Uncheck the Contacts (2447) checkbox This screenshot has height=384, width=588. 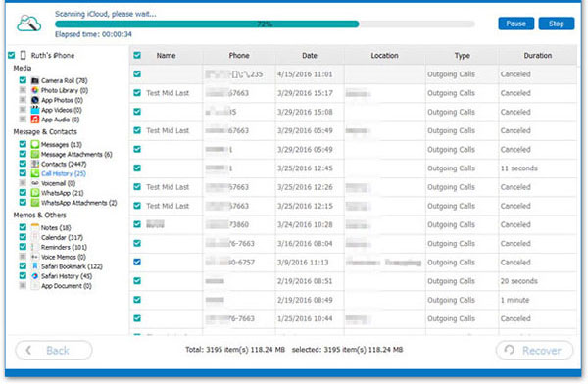23,164
